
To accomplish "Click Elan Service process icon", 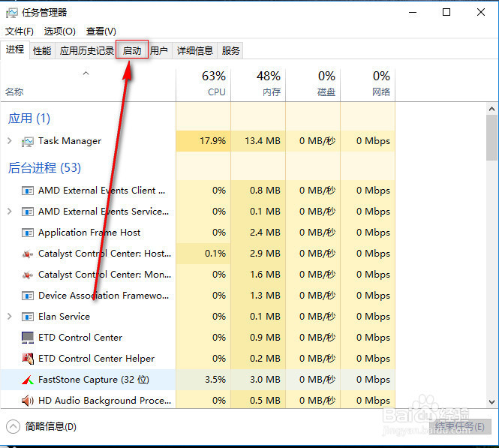I will (x=28, y=317).
